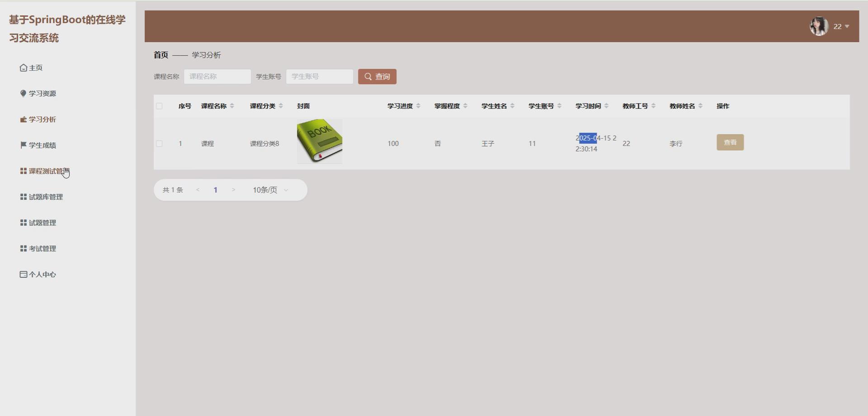The image size is (868, 416).
Task: Click the 学习分析 chart icon
Action: (23, 119)
